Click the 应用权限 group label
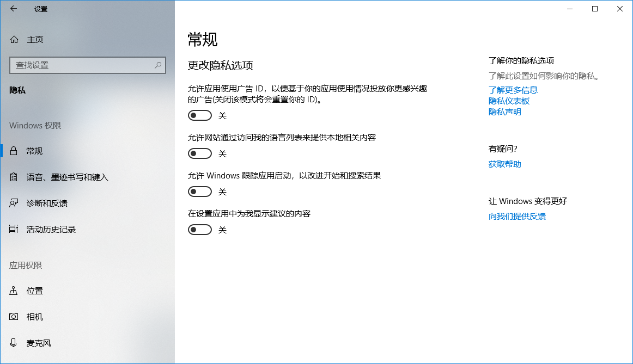The image size is (633, 364). coord(26,265)
